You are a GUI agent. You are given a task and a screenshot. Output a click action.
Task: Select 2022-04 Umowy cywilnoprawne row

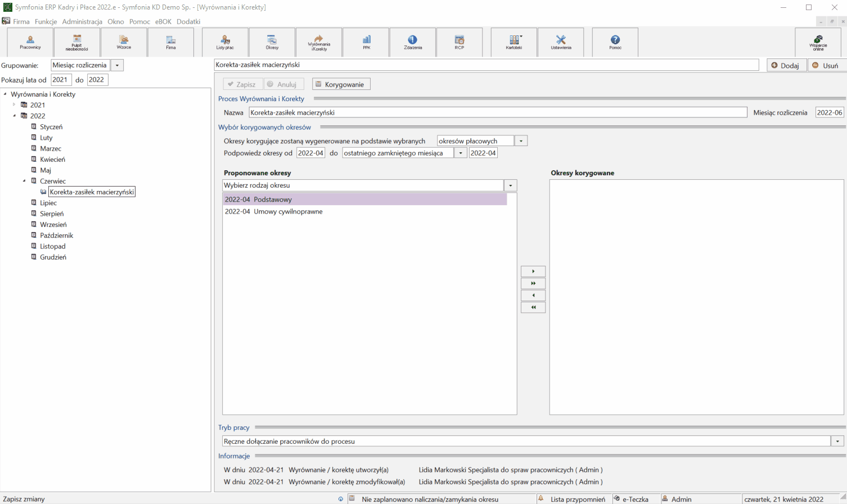(365, 212)
